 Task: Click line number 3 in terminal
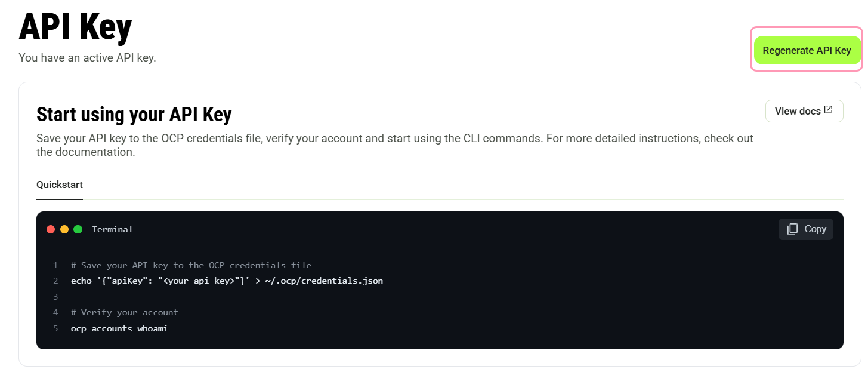(55, 297)
